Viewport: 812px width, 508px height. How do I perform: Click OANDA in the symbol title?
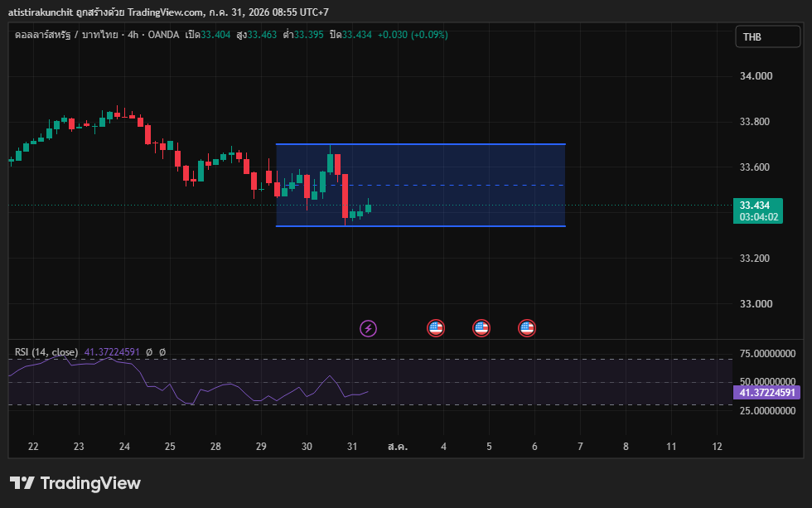point(163,35)
